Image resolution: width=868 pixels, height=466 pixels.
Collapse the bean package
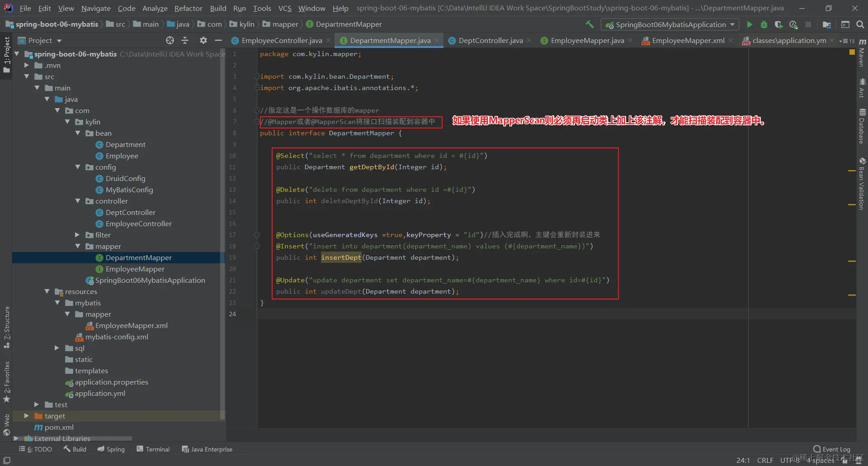click(78, 133)
